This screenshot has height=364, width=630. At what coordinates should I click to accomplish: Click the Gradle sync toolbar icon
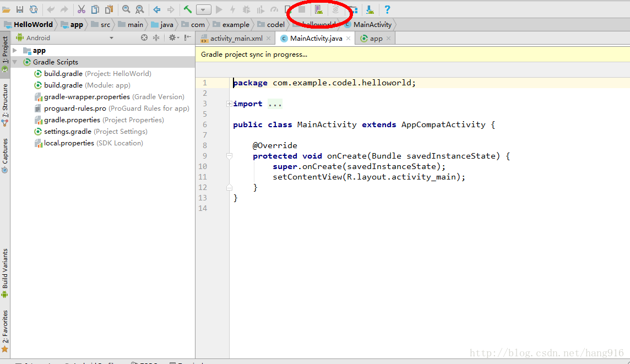(x=335, y=9)
